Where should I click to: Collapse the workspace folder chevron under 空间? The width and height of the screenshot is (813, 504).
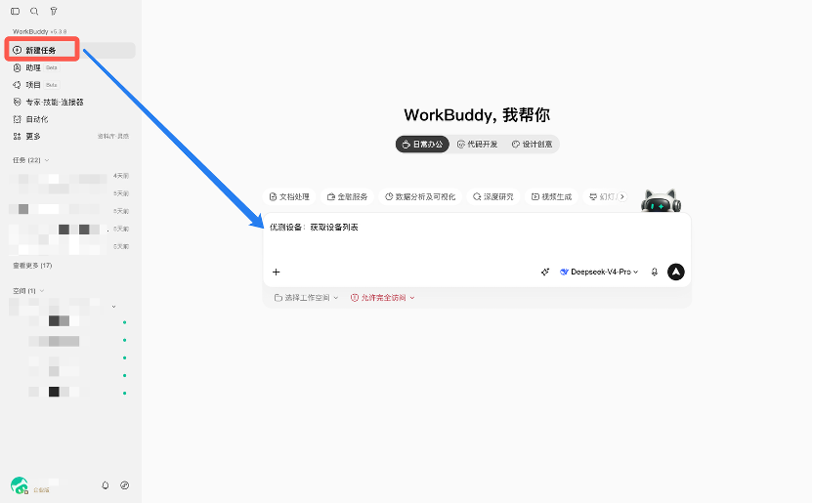113,307
